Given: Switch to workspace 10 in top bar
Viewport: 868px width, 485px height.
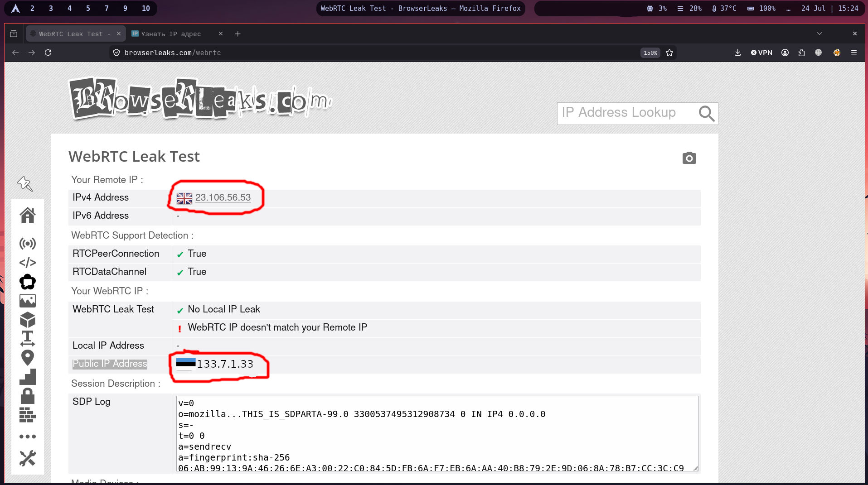Looking at the screenshot, I should [146, 9].
